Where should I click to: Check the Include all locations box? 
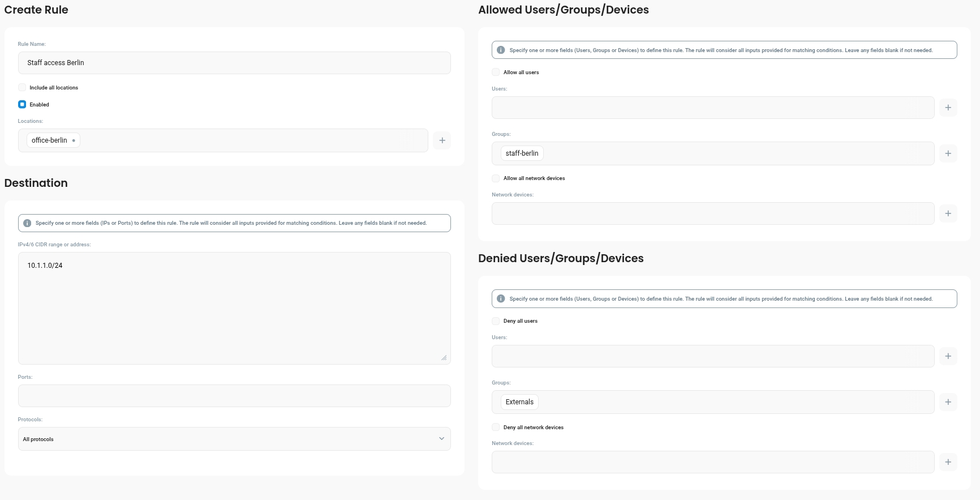coord(22,87)
